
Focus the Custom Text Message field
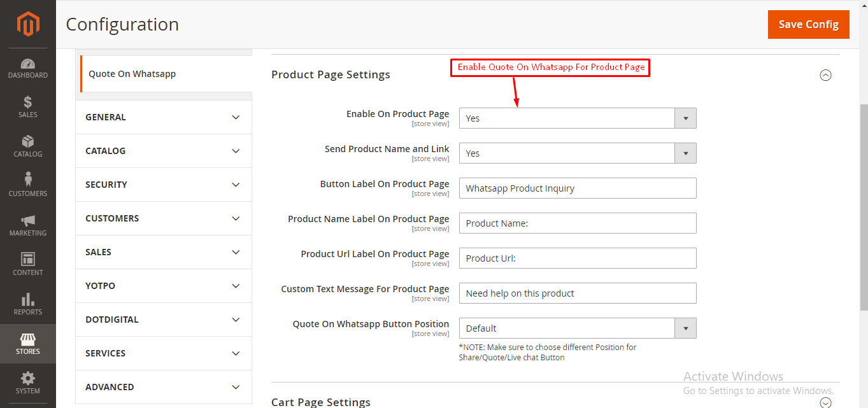[x=578, y=293]
